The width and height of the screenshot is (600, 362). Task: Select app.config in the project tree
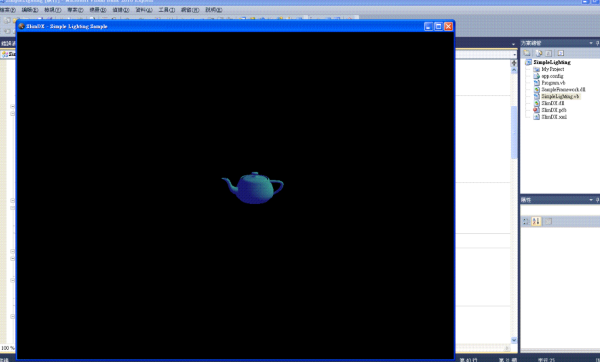552,76
